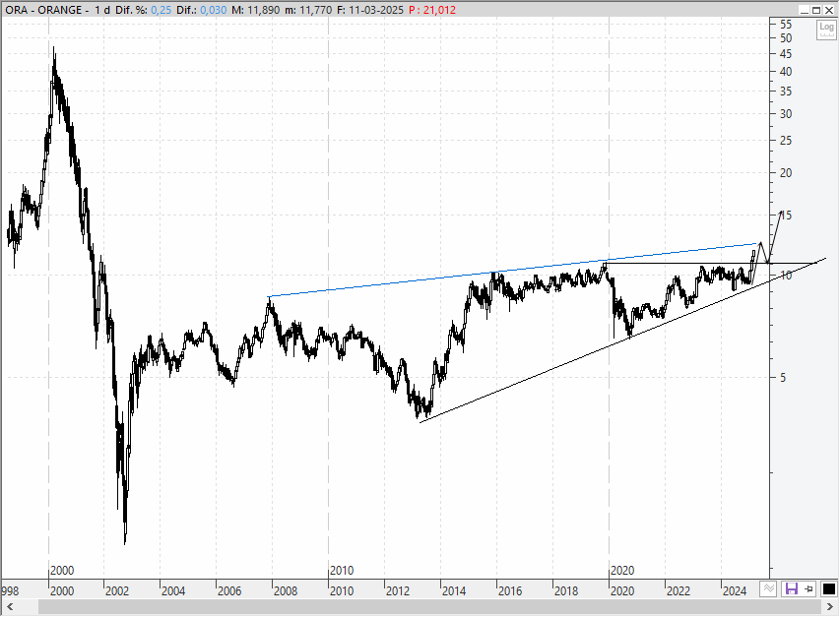
Task: Click the date F: 11-03-2025
Action: (370, 10)
